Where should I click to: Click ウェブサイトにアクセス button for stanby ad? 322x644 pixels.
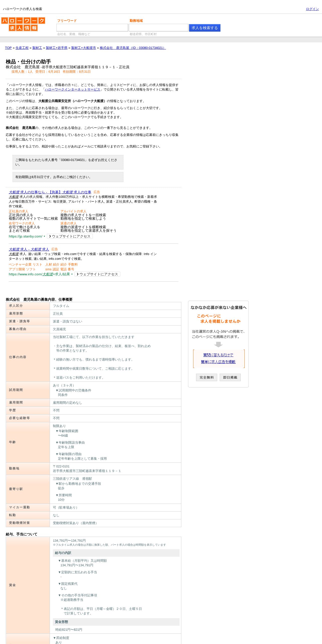[x=70, y=236]
